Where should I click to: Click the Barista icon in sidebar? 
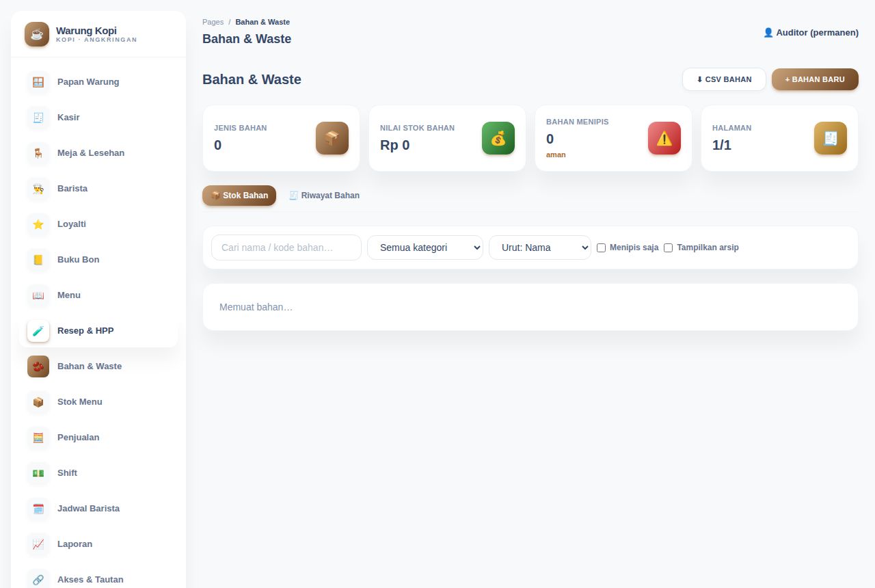(38, 189)
